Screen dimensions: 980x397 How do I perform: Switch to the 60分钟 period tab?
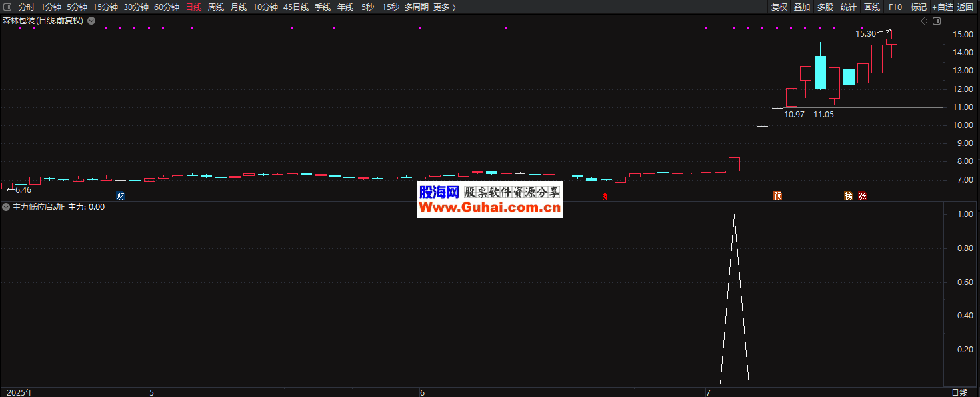[x=167, y=7]
